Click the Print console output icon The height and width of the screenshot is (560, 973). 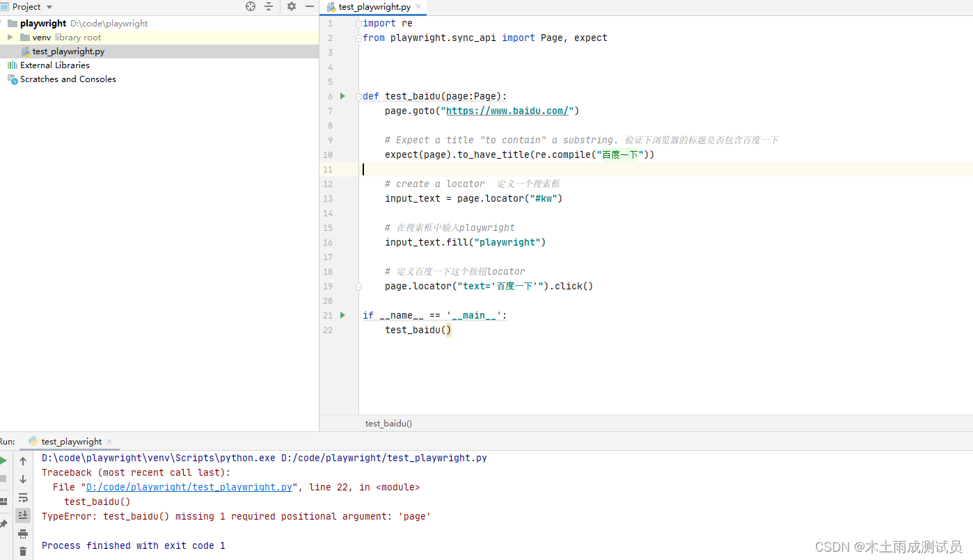(23, 534)
